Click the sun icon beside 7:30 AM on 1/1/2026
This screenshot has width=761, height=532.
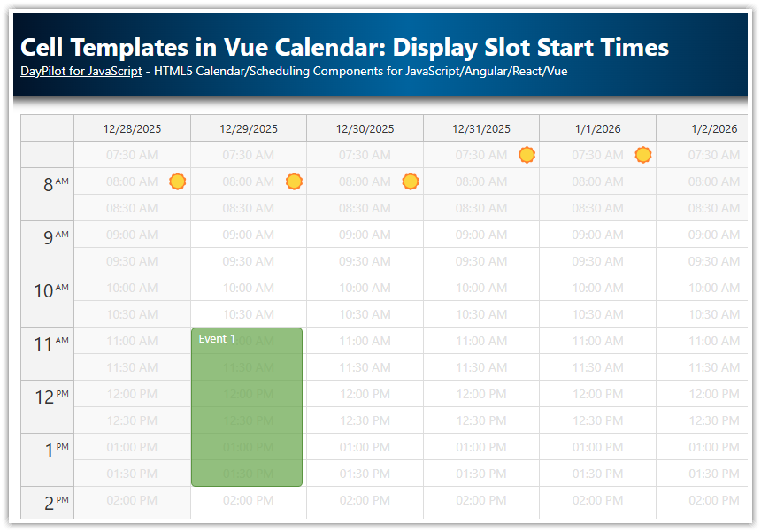(642, 154)
